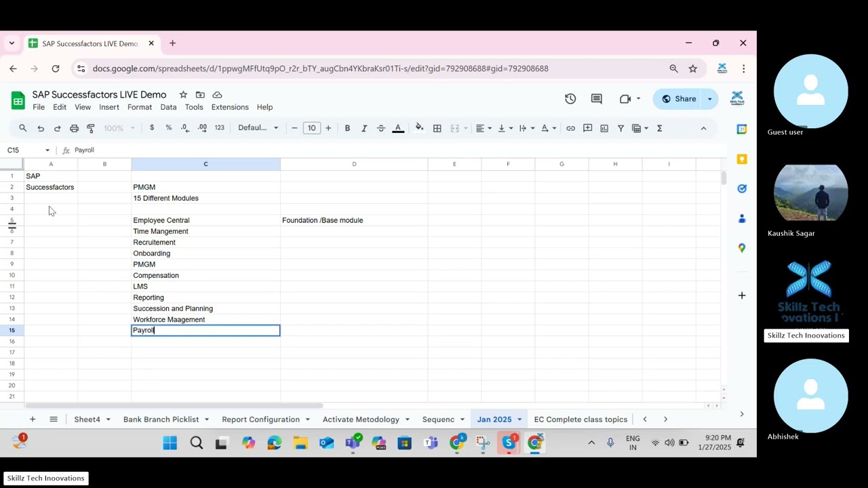Open the Edit menu
Image resolution: width=868 pixels, height=488 pixels.
(60, 107)
